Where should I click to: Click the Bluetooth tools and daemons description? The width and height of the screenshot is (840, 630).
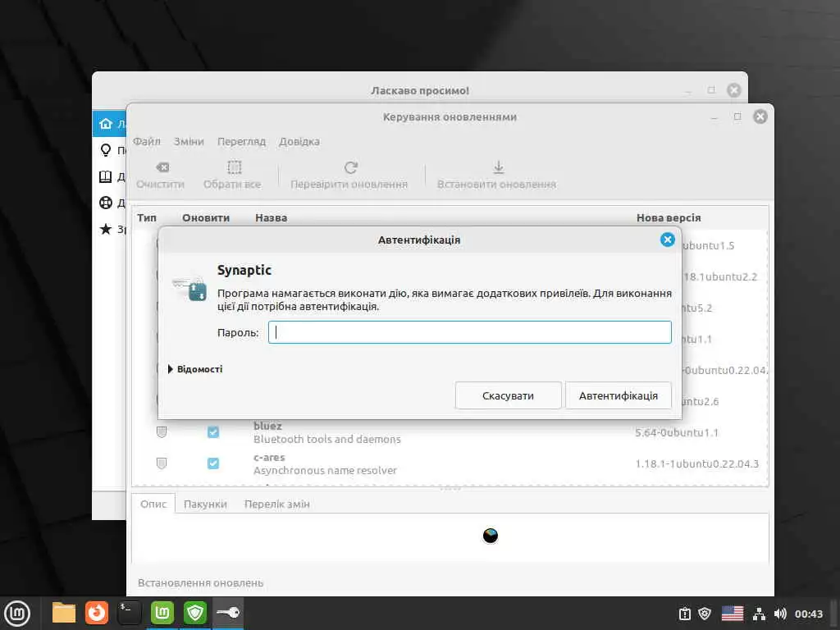pos(326,440)
